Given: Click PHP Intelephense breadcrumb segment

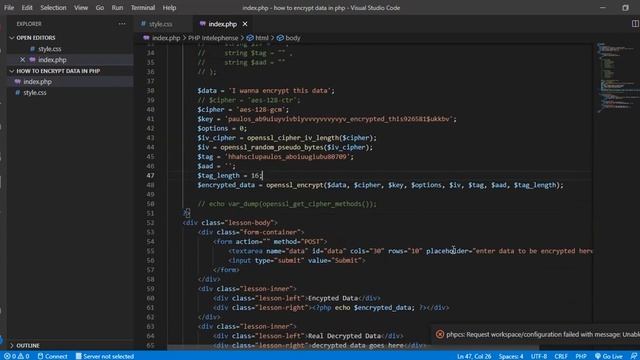Looking at the screenshot, I should pyautogui.click(x=213, y=38).
